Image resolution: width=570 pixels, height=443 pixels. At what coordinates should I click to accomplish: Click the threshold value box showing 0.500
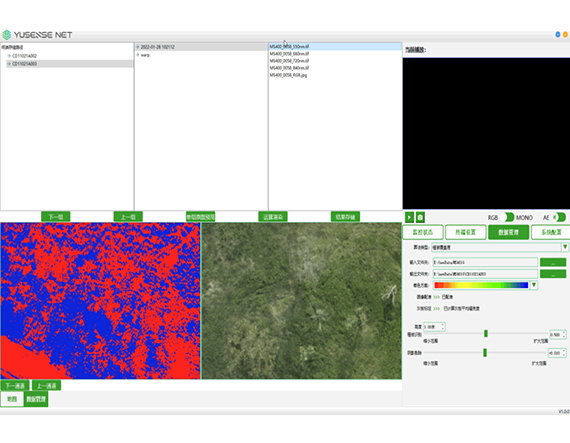point(558,334)
